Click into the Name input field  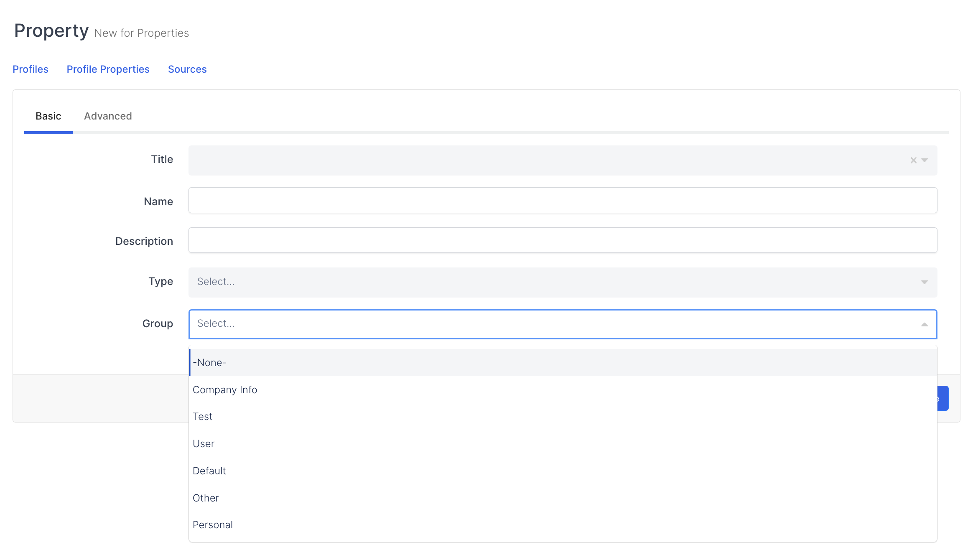click(562, 201)
